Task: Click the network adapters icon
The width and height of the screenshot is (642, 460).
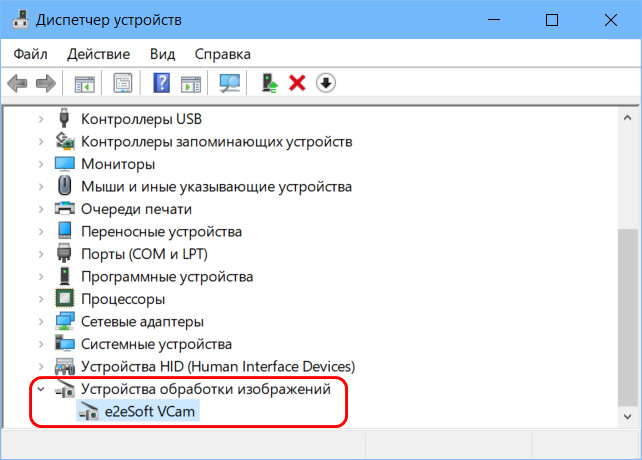Action: tap(65, 321)
